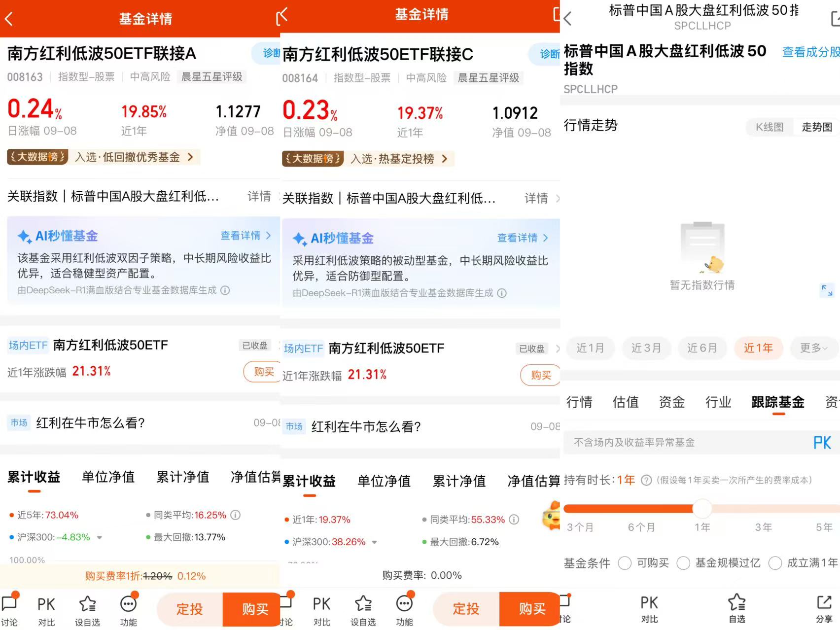
Task: Tap 大数据榜 badge on 联接A screen
Action: pyautogui.click(x=37, y=157)
